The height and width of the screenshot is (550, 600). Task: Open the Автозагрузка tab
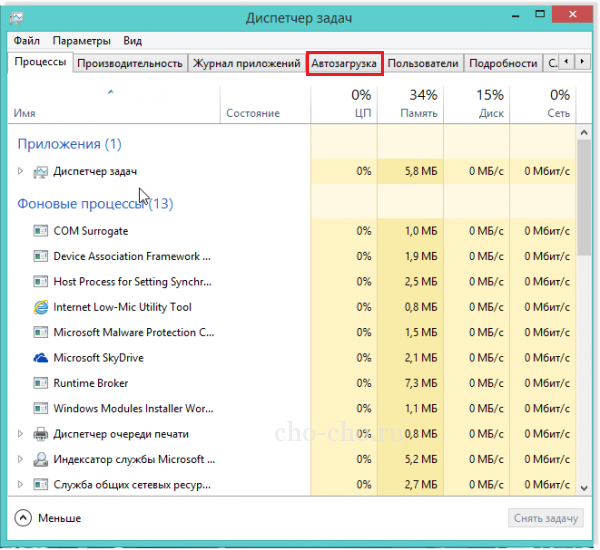coord(344,63)
